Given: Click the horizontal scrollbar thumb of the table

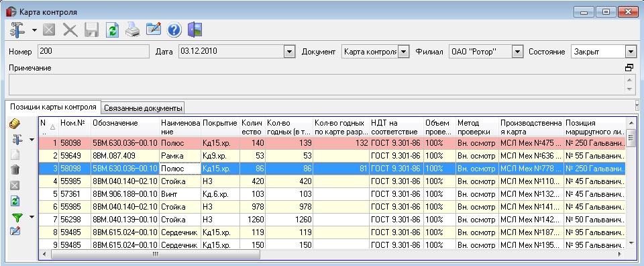Looking at the screenshot, I should click(x=155, y=255).
